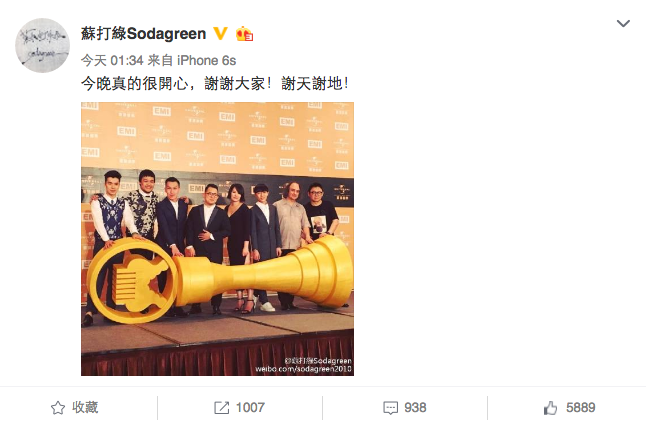Click the star favorite icon
The width and height of the screenshot is (646, 423).
(58, 408)
